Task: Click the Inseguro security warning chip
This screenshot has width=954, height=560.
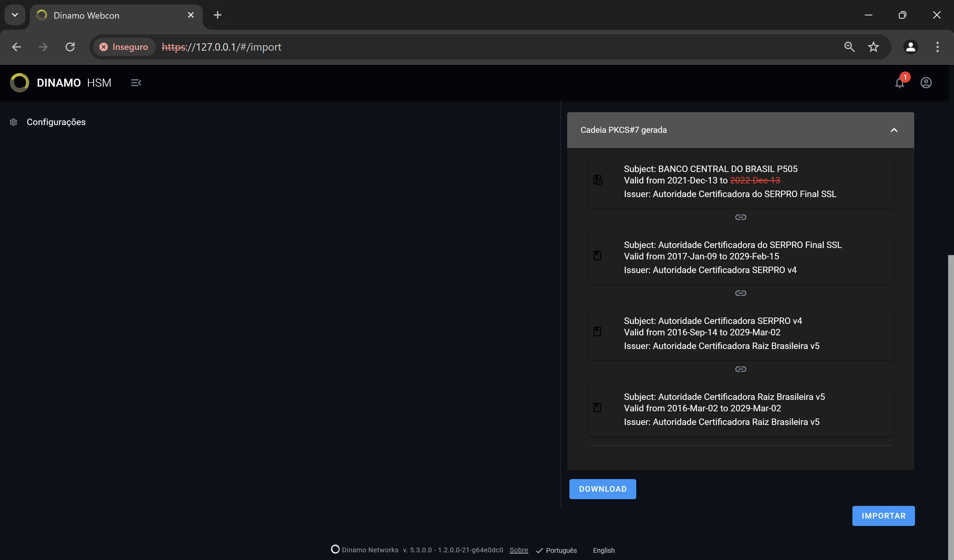Action: tap(124, 47)
